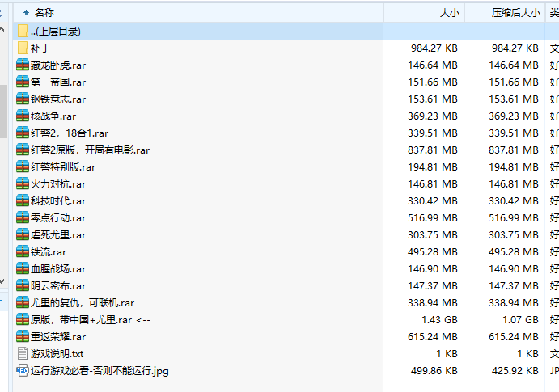Sort by the 名称 column header
The width and height of the screenshot is (559, 392).
click(198, 13)
